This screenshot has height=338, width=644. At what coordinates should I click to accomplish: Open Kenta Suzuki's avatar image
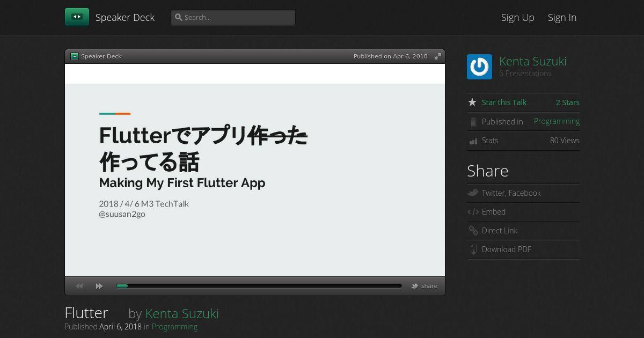pyautogui.click(x=479, y=67)
